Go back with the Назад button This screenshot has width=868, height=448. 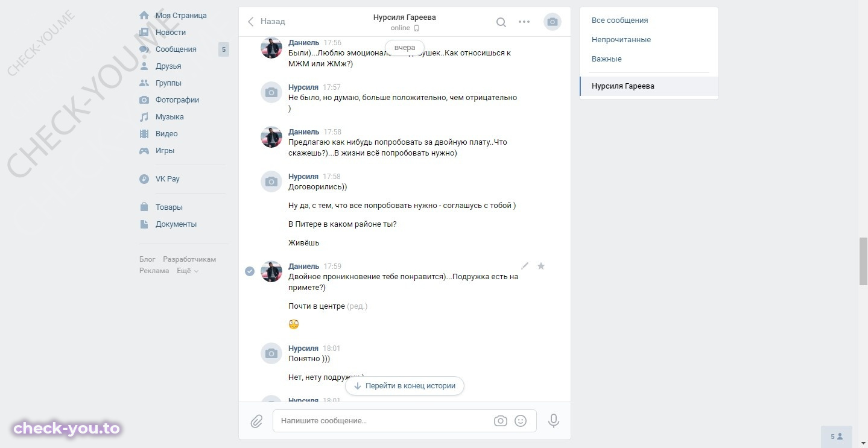click(266, 22)
